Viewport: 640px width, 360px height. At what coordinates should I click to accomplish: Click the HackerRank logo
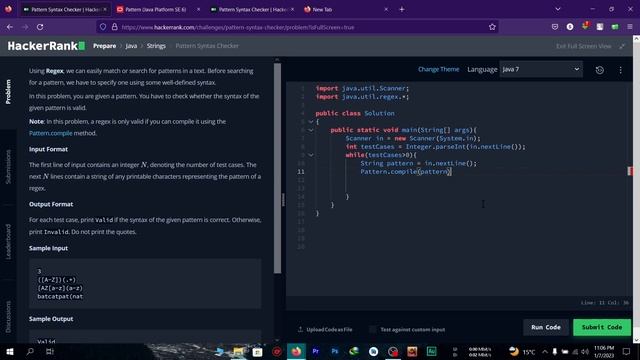pos(46,46)
